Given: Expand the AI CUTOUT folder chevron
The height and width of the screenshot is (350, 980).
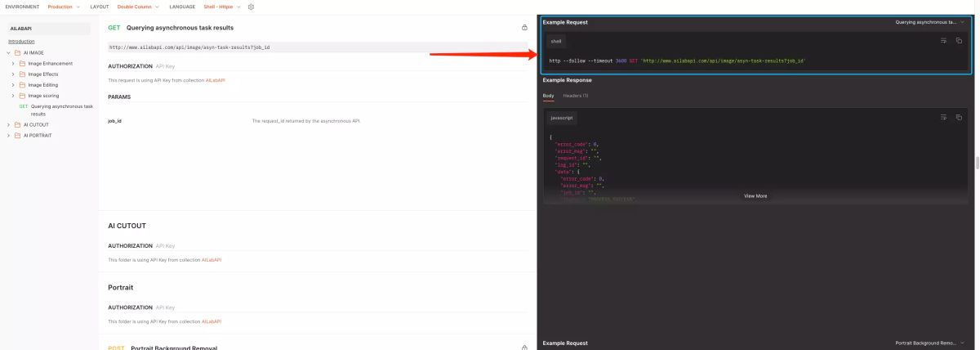Looking at the screenshot, I should [8, 124].
